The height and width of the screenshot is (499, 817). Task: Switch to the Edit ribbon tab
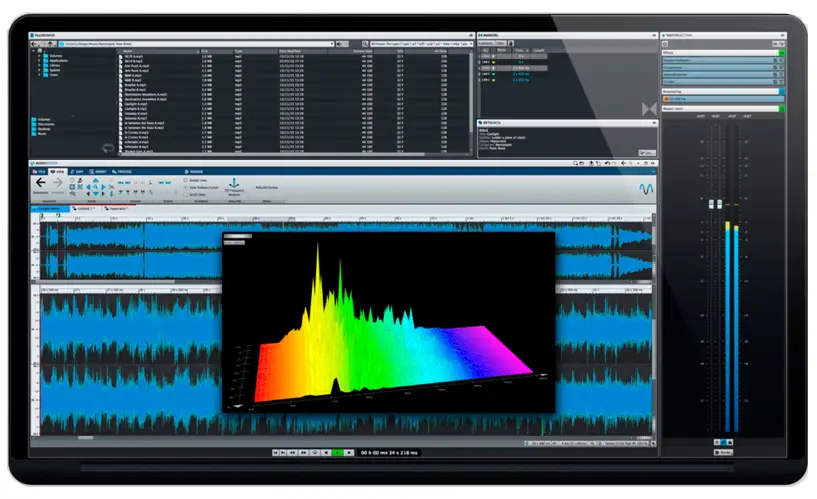pyautogui.click(x=80, y=171)
